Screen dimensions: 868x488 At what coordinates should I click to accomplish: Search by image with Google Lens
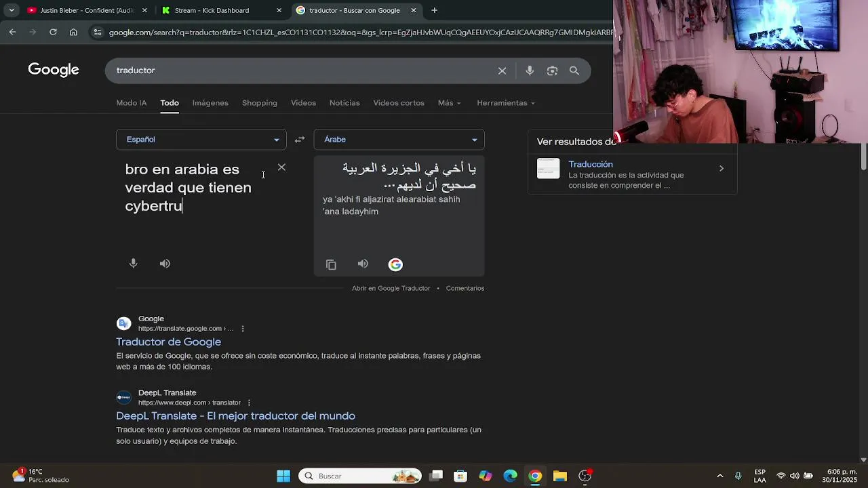pos(552,70)
